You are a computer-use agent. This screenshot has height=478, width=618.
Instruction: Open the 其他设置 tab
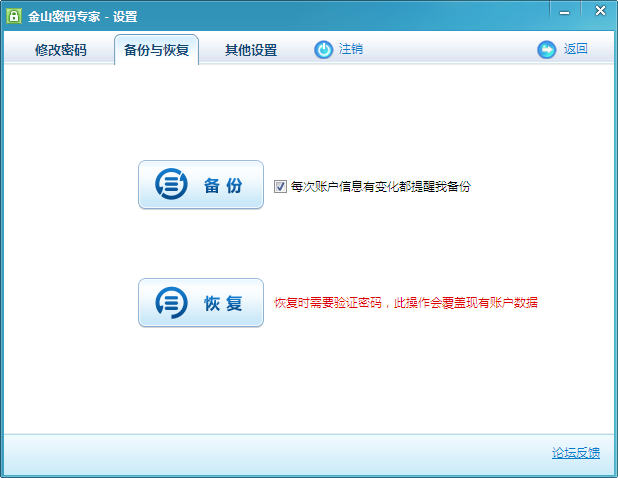[x=251, y=50]
